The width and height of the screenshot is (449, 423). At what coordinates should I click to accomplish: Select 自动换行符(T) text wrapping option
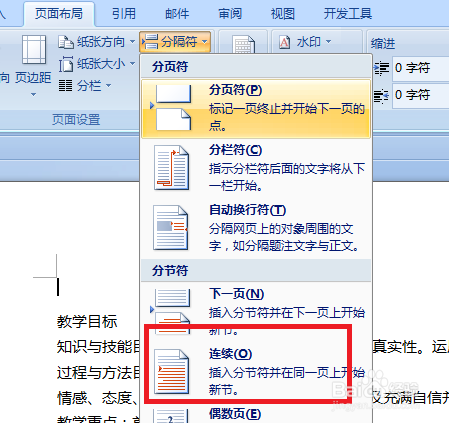tap(256, 228)
